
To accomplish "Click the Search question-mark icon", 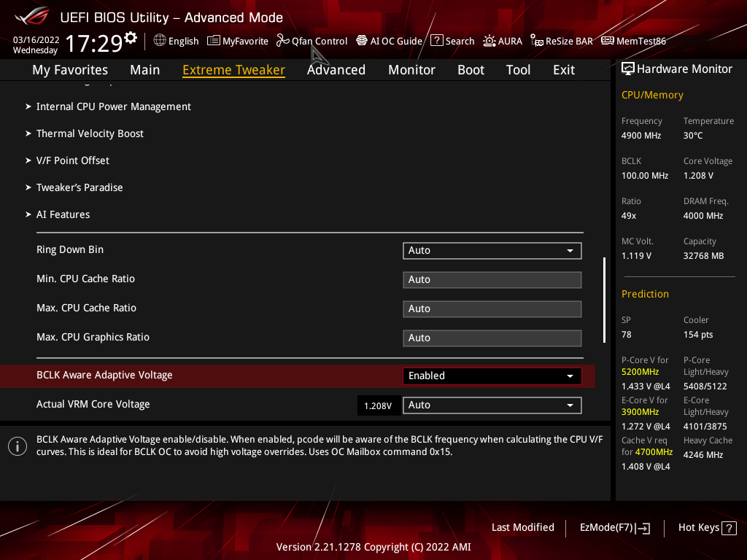I will (x=436, y=41).
